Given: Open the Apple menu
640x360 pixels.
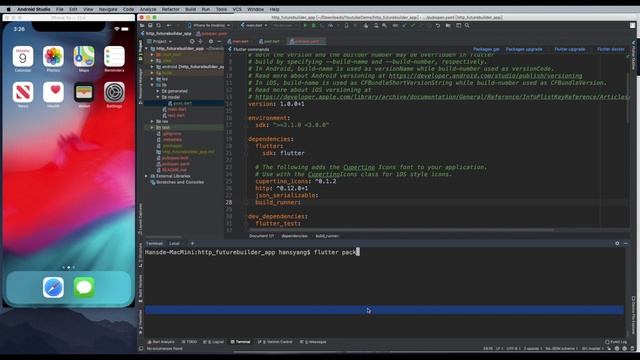Looking at the screenshot, I should 8,9.
